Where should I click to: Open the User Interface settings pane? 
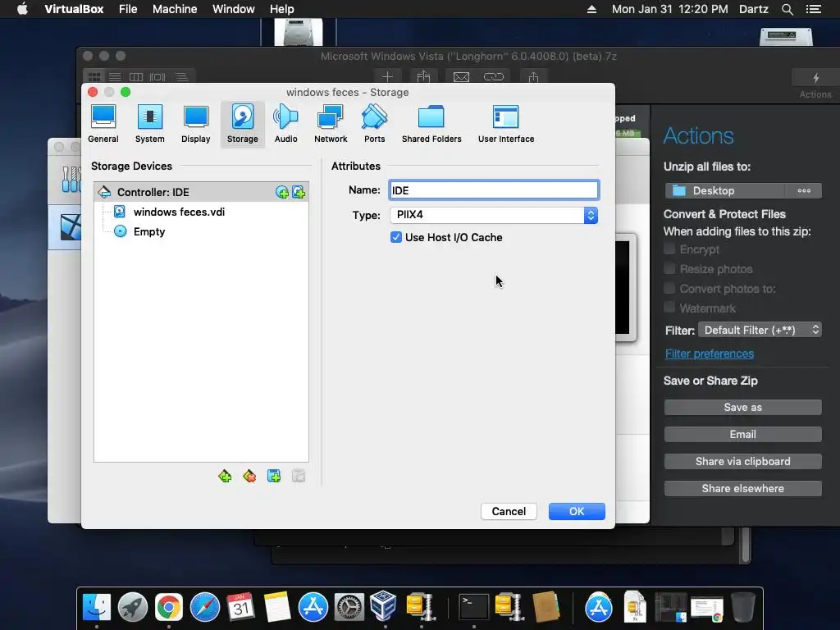(x=505, y=125)
